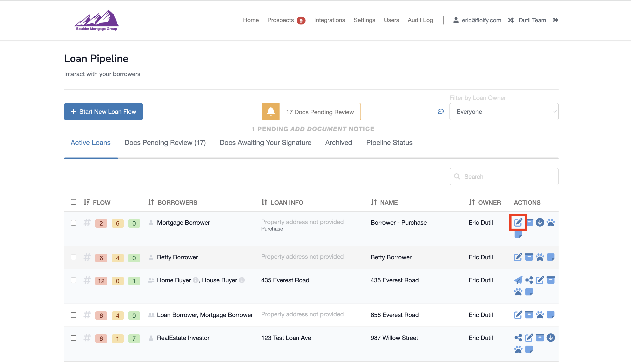Toggle the select-all checkbox in the table header
The height and width of the screenshot is (364, 631).
(74, 202)
